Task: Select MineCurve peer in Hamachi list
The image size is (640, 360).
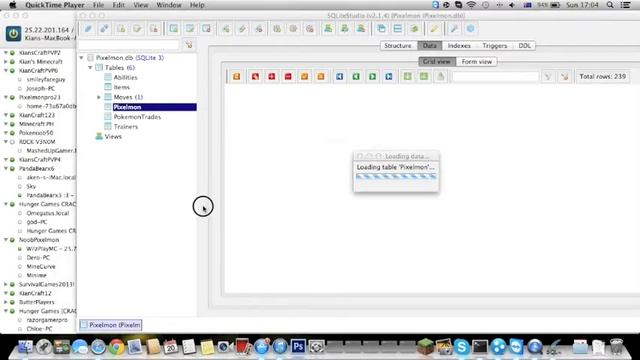Action: coord(41,267)
